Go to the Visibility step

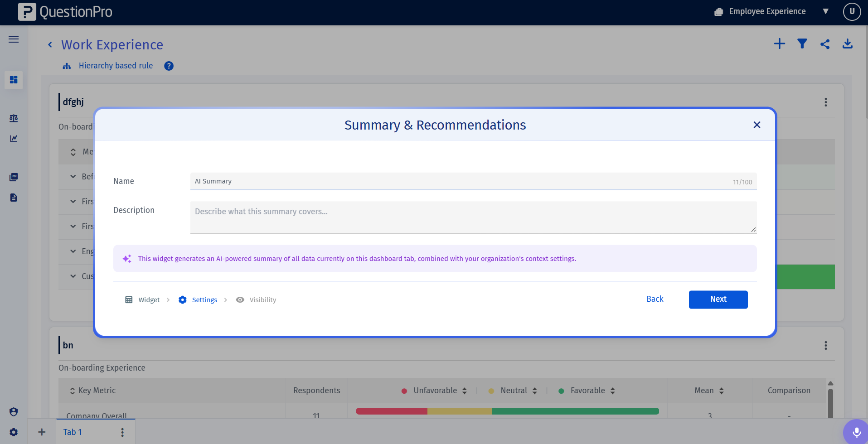click(256, 300)
